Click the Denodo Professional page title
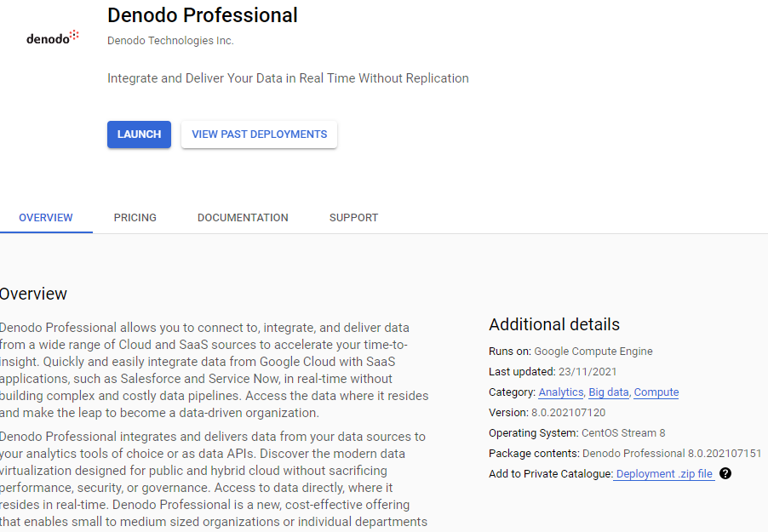768x532 pixels. [203, 15]
